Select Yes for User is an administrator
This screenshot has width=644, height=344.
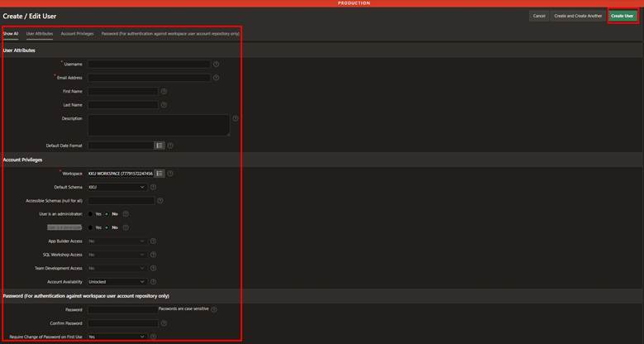click(90, 214)
